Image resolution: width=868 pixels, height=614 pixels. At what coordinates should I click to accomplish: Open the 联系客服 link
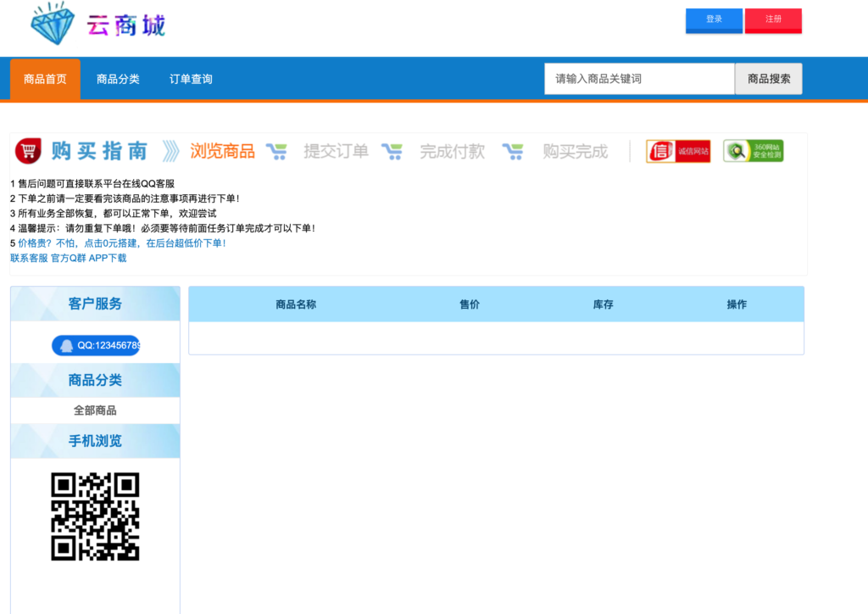point(29,258)
